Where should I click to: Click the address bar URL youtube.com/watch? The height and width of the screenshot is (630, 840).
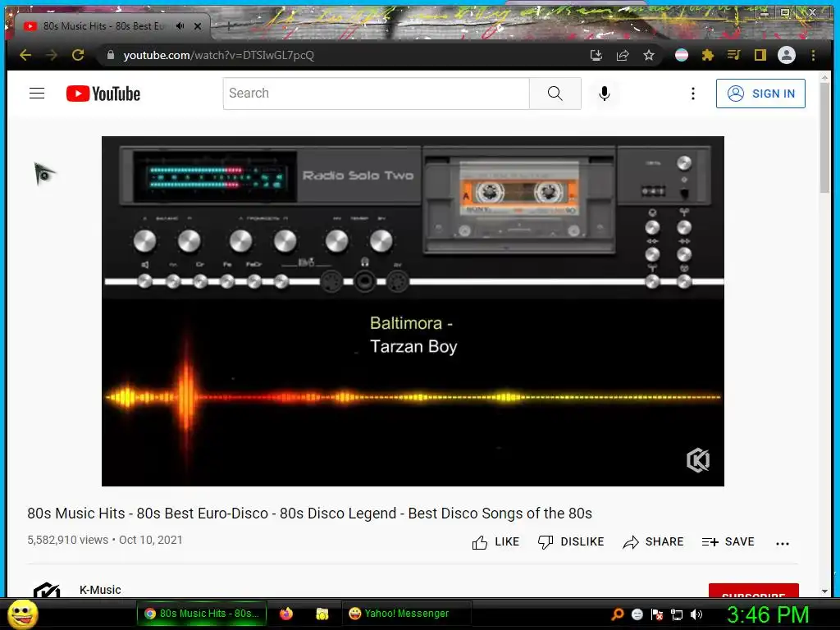[x=218, y=55]
